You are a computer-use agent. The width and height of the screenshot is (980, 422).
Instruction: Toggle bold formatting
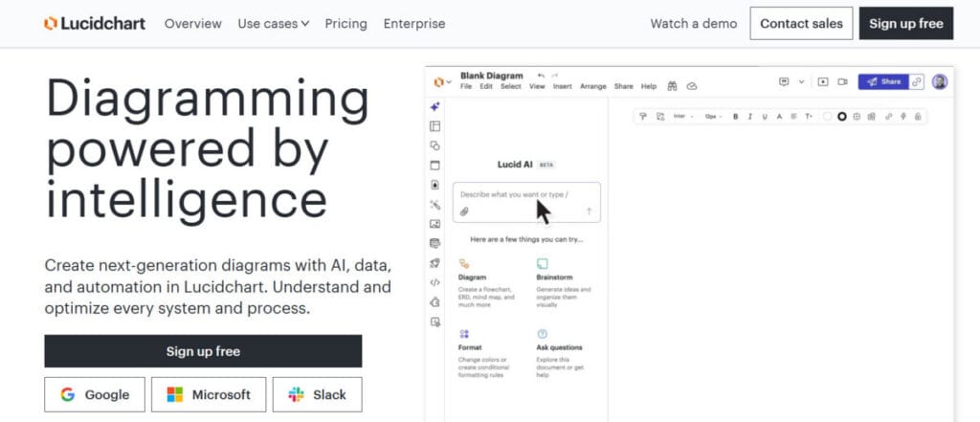tap(736, 117)
